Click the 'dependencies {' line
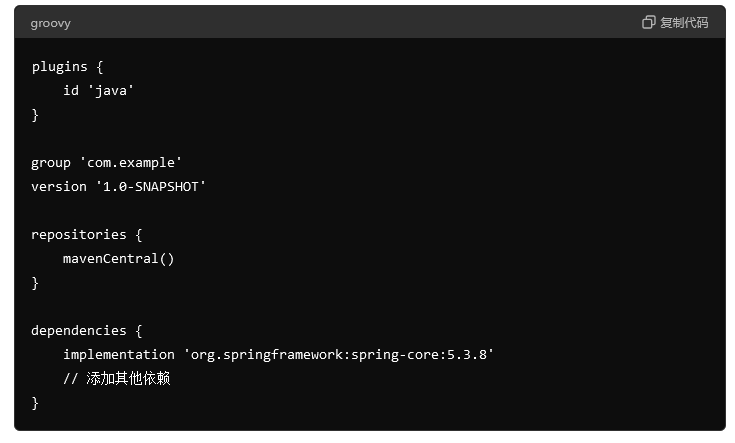 pos(87,331)
